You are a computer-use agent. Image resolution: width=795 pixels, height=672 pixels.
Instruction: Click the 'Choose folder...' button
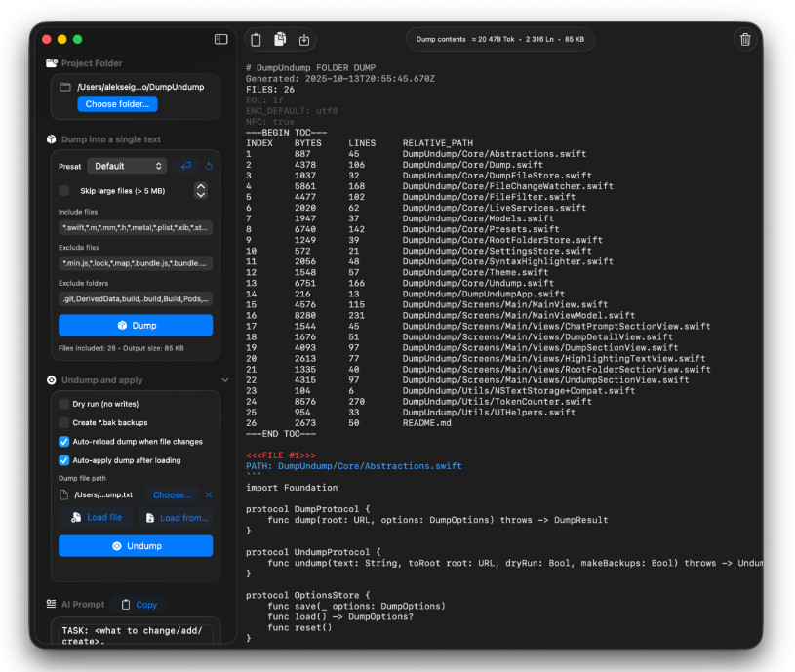tap(117, 104)
